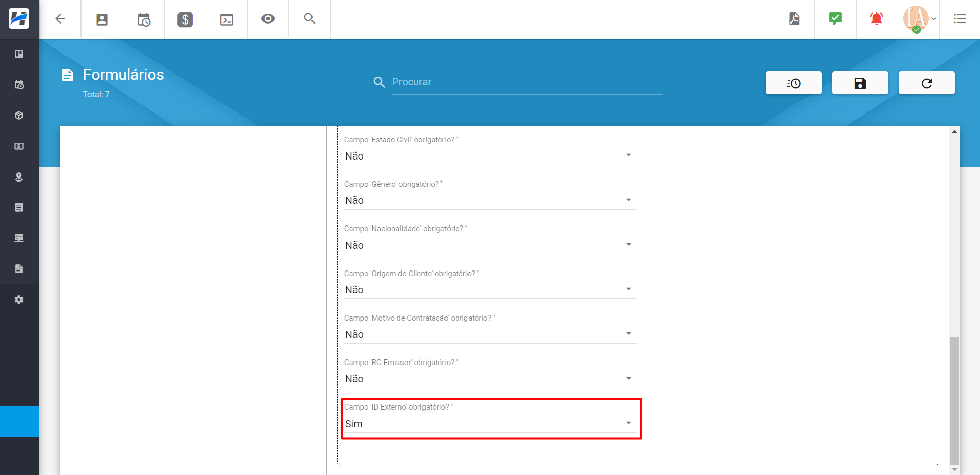This screenshot has height=475, width=980.
Task: Open the calendar clock icon in top toolbar
Action: pos(144,19)
